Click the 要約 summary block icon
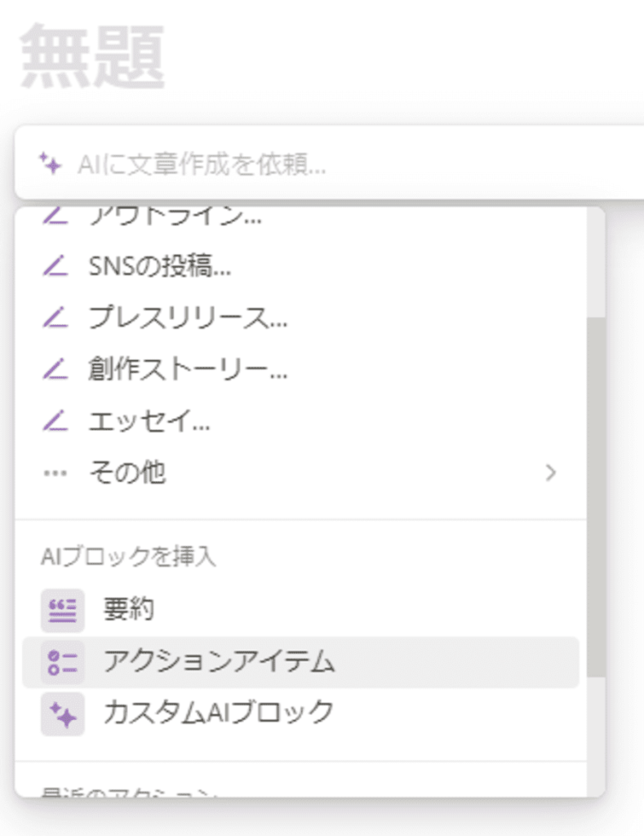 [x=63, y=610]
